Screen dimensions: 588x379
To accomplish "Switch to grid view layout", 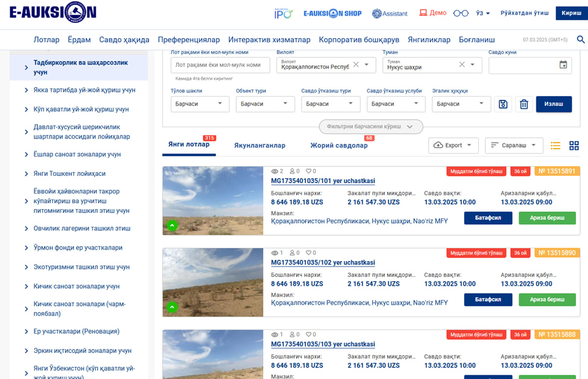I will coord(574,146).
